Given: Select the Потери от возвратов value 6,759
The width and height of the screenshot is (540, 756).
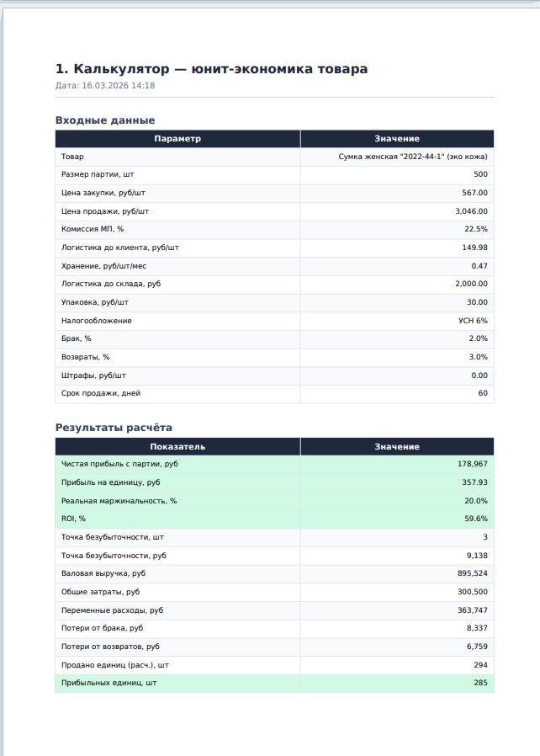Looking at the screenshot, I should [477, 647].
